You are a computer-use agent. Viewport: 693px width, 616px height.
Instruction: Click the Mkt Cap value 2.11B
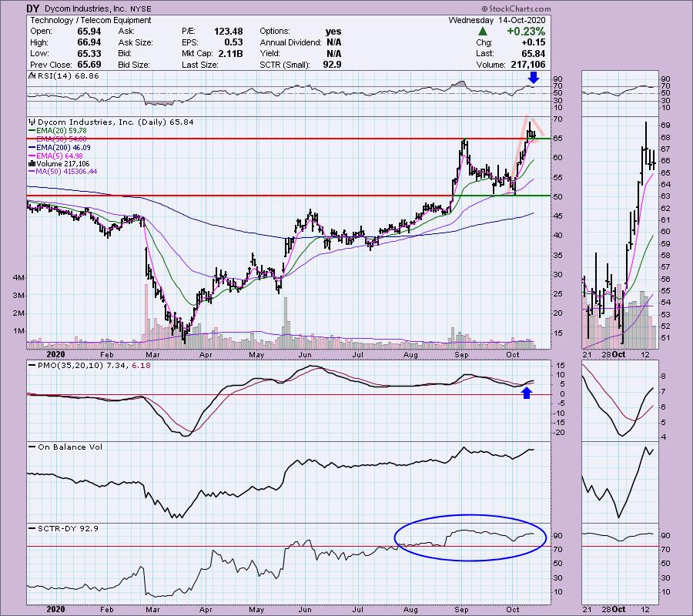click(x=229, y=53)
